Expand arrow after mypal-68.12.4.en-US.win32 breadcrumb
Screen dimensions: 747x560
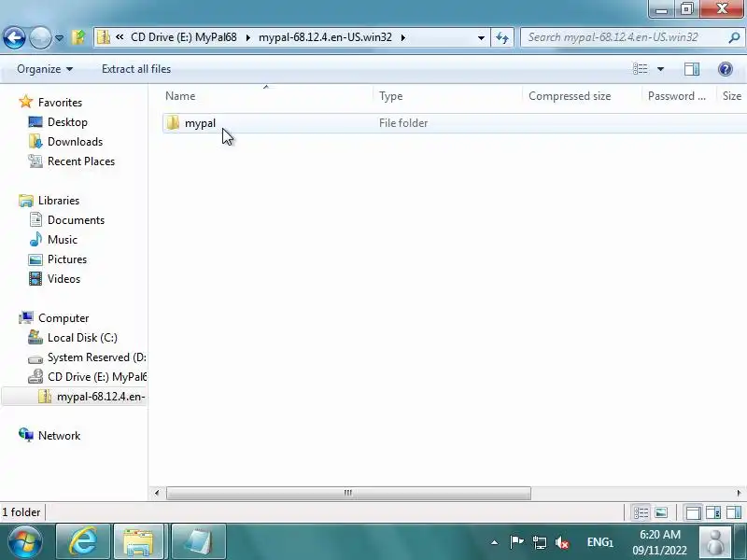403,37
